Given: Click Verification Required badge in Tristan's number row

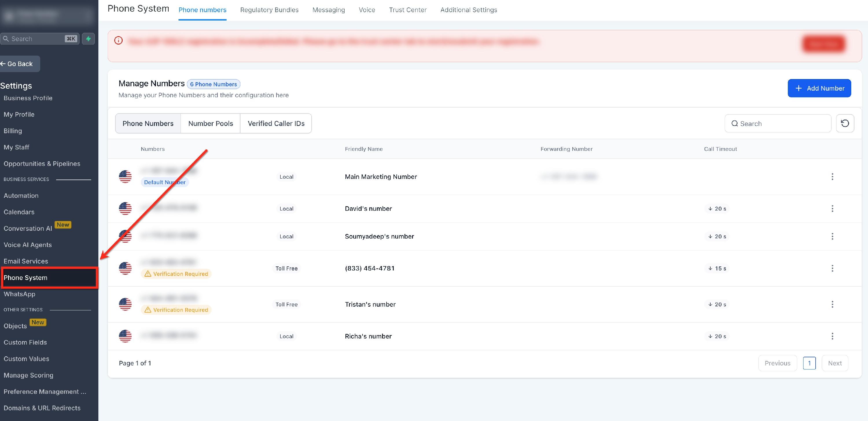Looking at the screenshot, I should click(x=176, y=310).
